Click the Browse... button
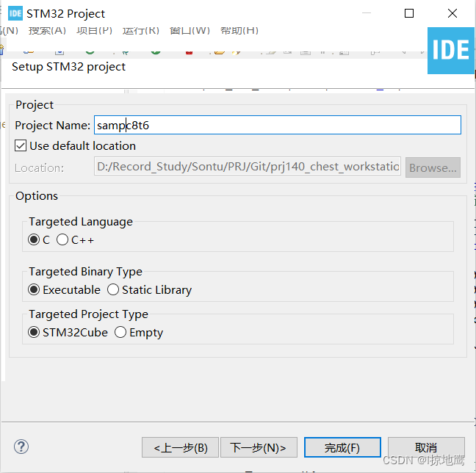The height and width of the screenshot is (473, 476). click(x=433, y=167)
